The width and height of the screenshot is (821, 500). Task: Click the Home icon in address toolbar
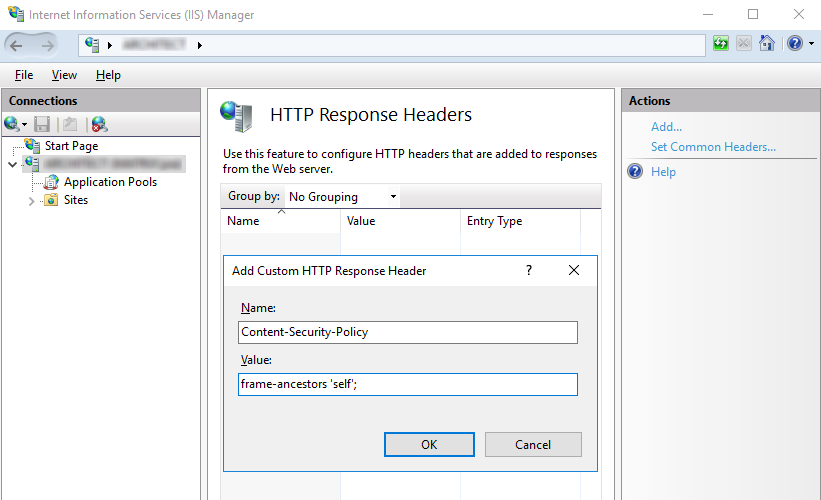(x=766, y=44)
